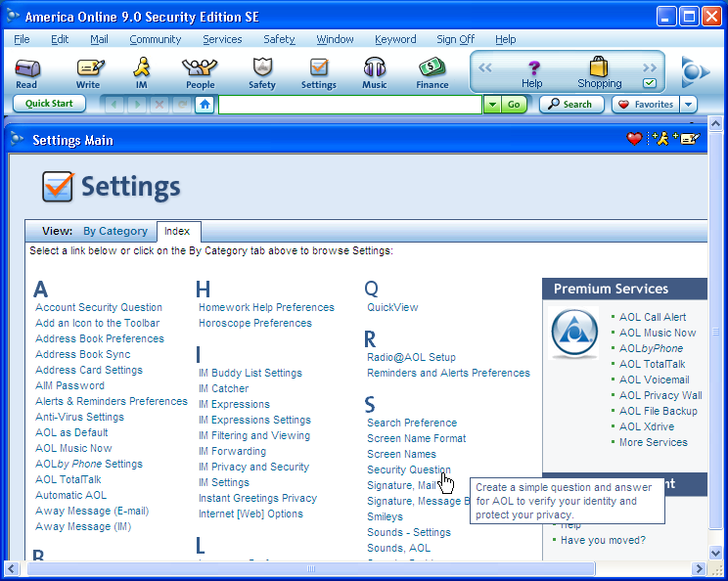Viewport: 728px width, 581px height.
Task: Click the browser Forward arrow
Action: click(137, 105)
